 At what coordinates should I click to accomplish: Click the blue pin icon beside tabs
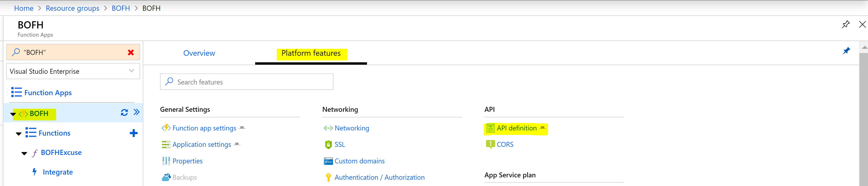tap(846, 51)
